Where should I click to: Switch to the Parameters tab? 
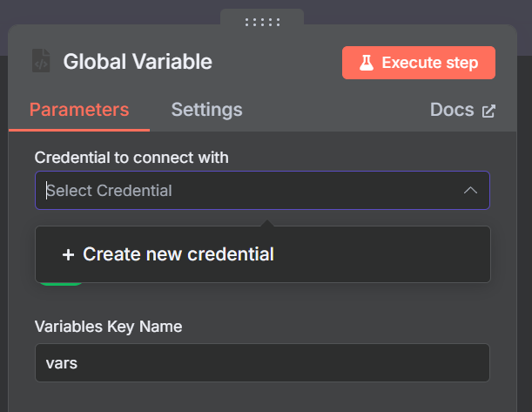click(79, 110)
